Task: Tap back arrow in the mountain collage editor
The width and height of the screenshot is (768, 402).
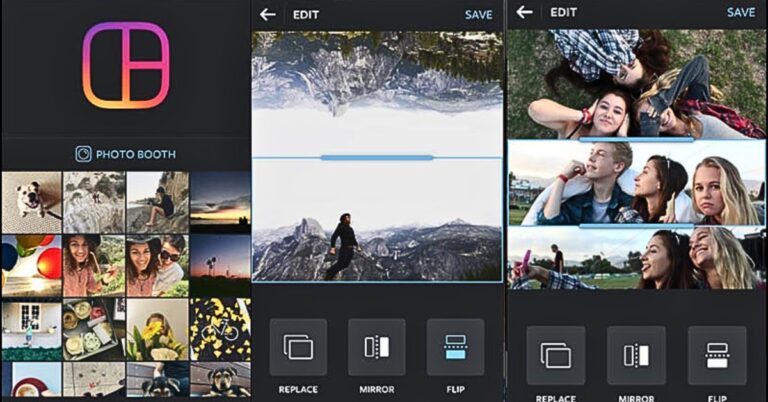Action: (267, 14)
